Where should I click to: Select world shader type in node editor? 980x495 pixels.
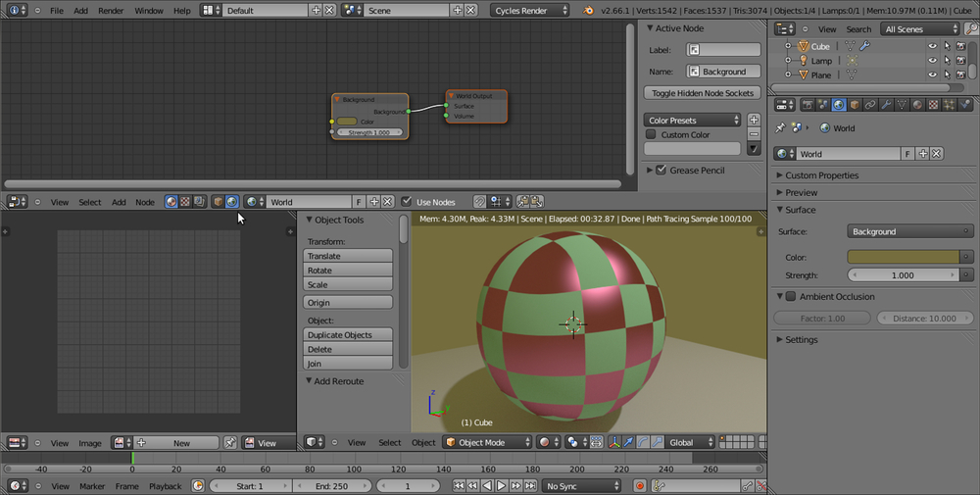pos(232,202)
